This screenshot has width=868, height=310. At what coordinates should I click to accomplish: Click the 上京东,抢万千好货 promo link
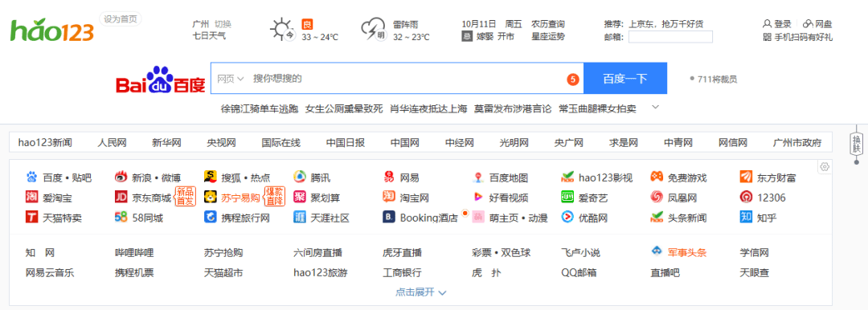666,24
